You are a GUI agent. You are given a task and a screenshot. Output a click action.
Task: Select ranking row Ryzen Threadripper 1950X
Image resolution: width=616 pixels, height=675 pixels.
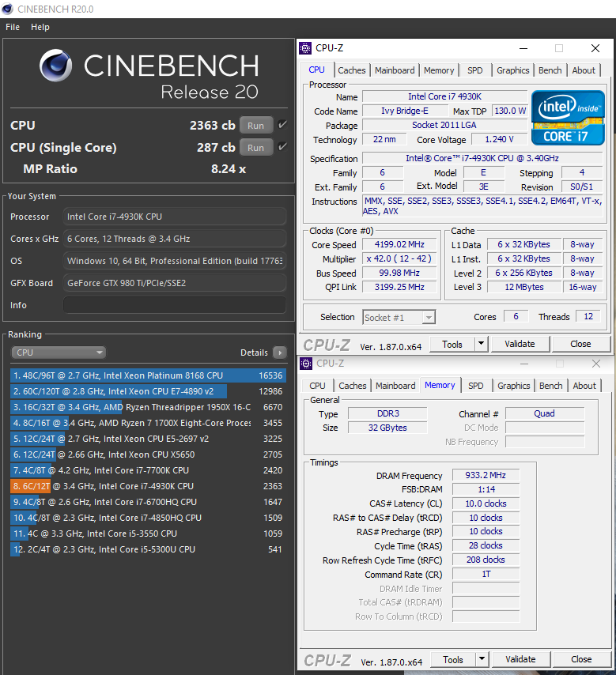[148, 407]
